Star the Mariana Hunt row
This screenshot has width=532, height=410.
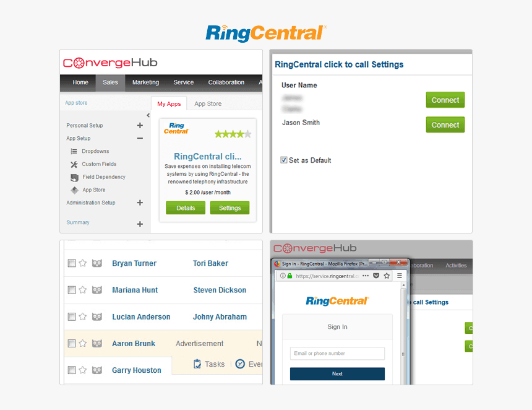click(x=82, y=290)
